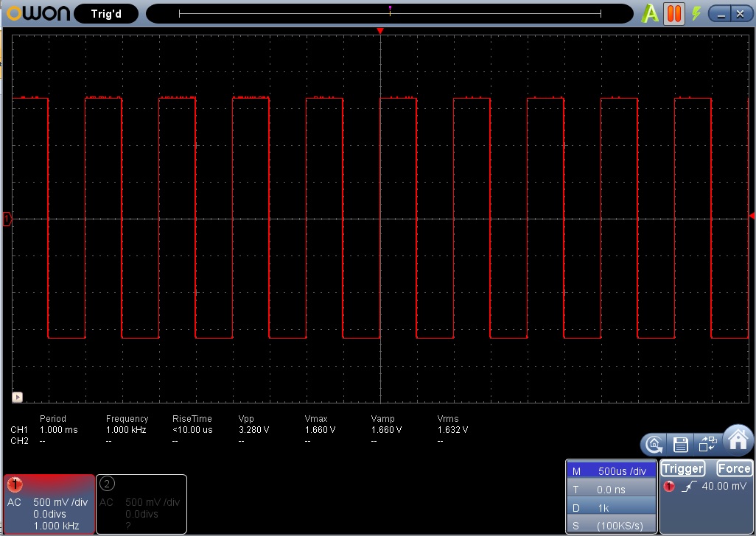Select the CH2 500 mV/div panel
The image size is (756, 536).
click(141, 504)
